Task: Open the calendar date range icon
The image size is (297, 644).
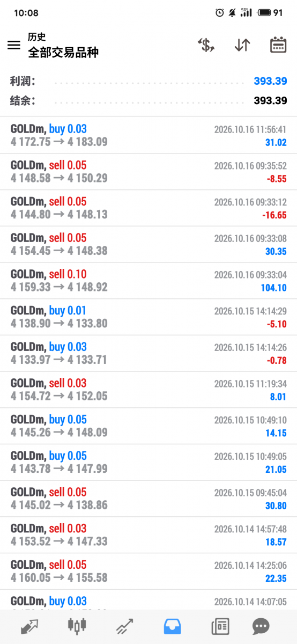Action: click(278, 45)
